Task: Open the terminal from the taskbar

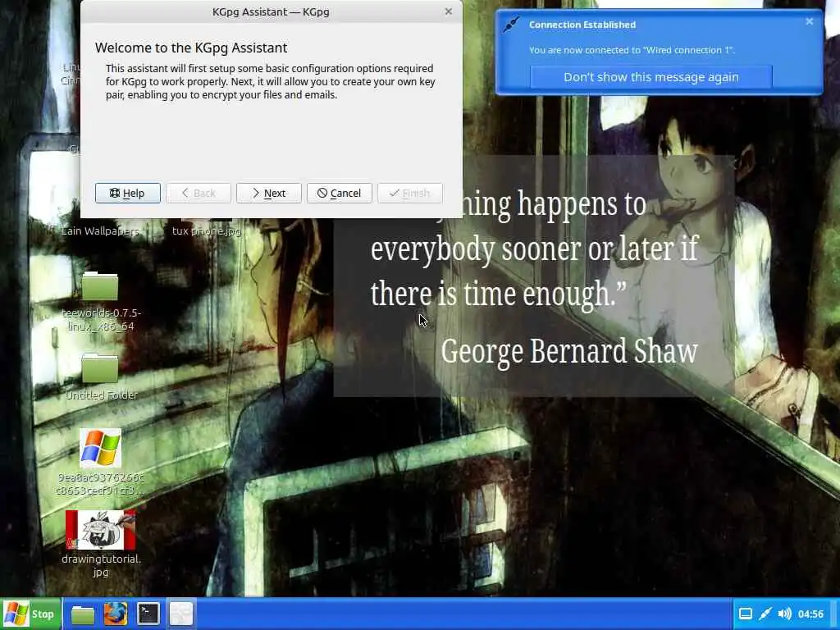Action: tap(148, 614)
